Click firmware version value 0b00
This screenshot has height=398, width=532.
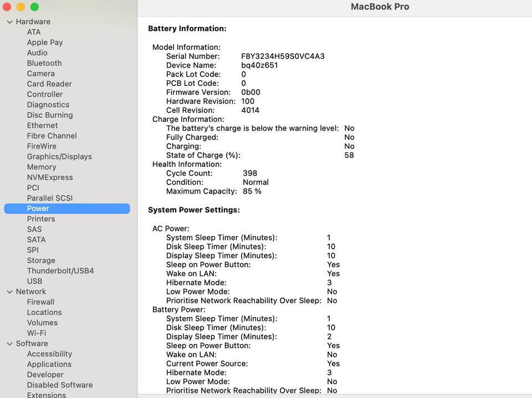(x=250, y=92)
